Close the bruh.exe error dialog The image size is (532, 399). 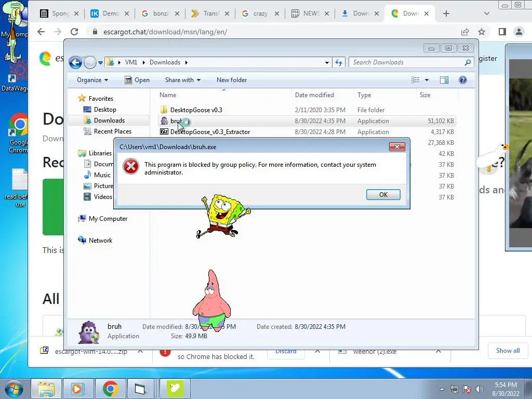[397, 147]
